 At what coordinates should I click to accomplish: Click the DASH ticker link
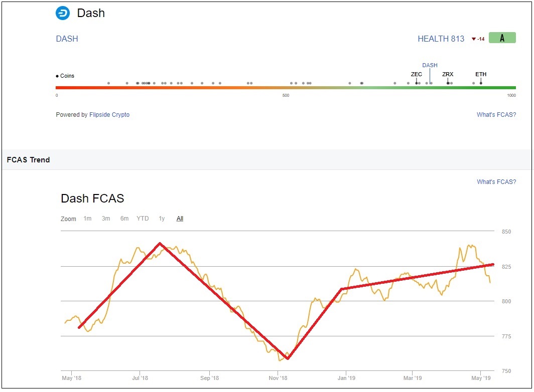tap(67, 39)
